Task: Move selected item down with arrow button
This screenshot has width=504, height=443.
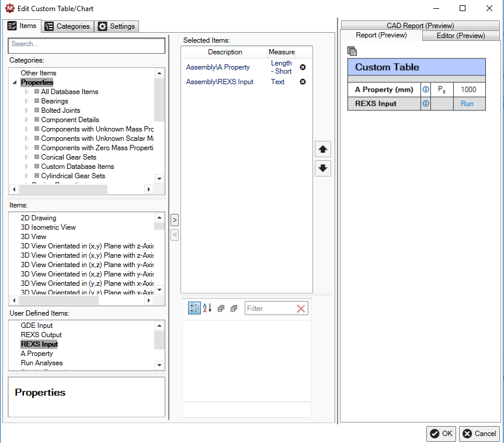Action: pos(323,168)
